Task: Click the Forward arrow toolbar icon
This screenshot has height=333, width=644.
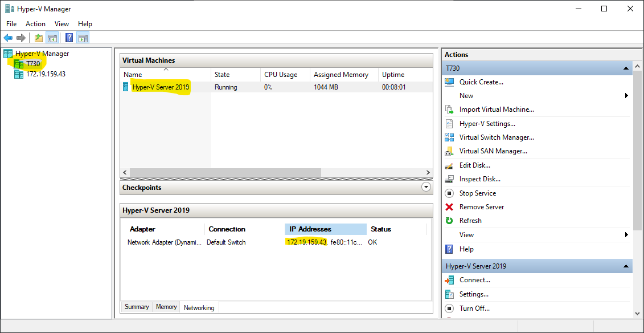Action: (21, 38)
